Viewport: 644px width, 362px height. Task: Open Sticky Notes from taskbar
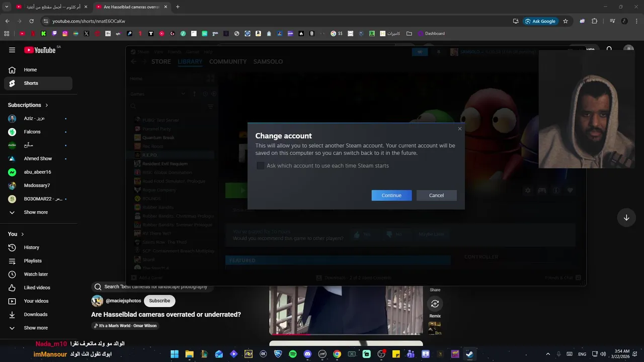[396, 354]
